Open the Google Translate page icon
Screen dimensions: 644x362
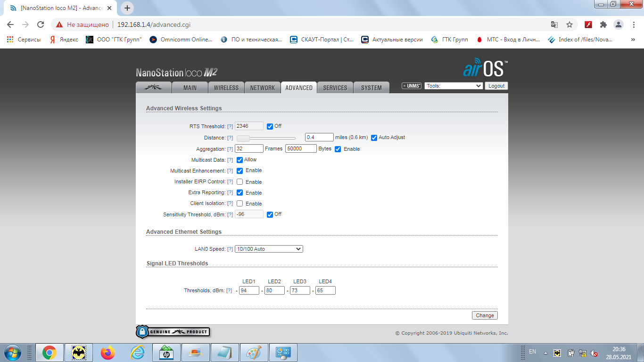click(x=554, y=25)
